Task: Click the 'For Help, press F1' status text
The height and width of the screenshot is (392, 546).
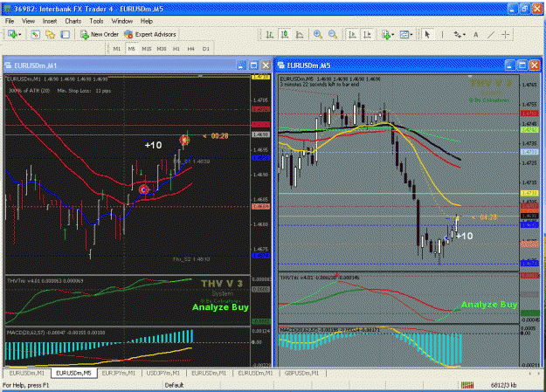Action: [x=25, y=385]
